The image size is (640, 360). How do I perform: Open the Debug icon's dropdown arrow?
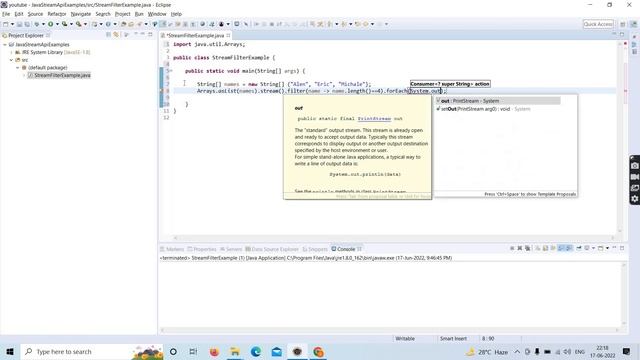coord(43,24)
